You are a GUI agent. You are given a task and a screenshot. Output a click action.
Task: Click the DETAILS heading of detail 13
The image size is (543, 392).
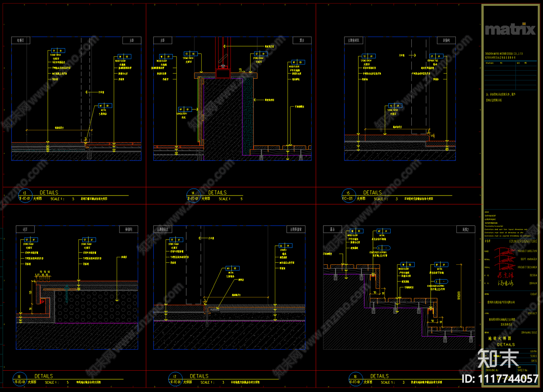coord(49,192)
